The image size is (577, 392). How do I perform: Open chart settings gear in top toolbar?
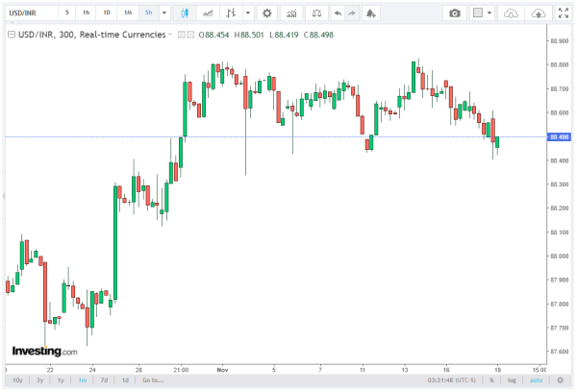[266, 13]
